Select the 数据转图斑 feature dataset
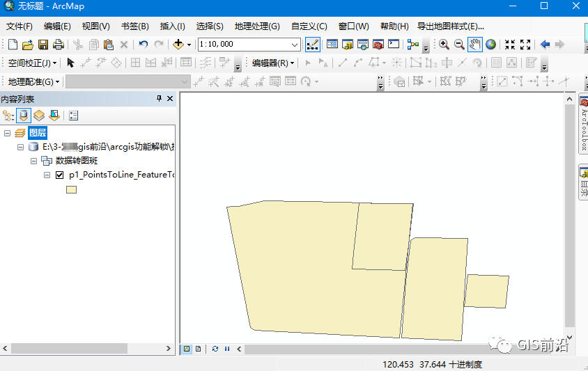This screenshot has width=588, height=371. click(77, 161)
